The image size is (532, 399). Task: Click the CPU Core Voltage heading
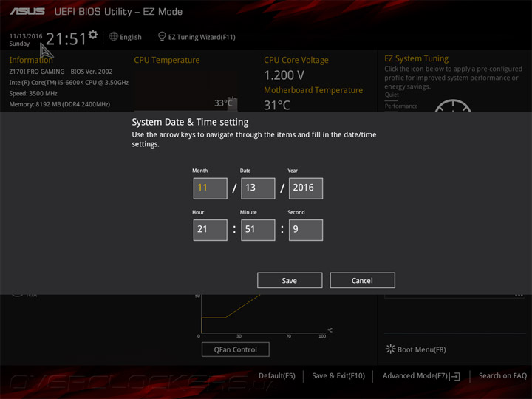pos(296,60)
